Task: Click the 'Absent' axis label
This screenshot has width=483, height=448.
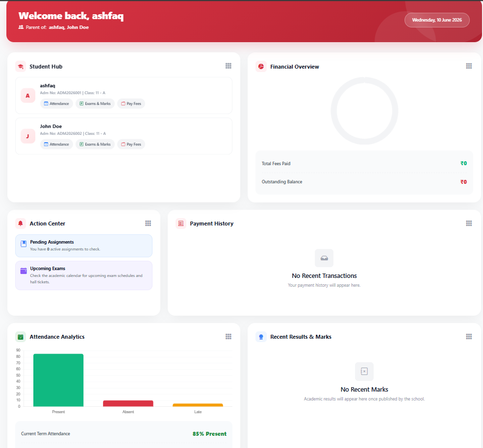Action: click(x=128, y=412)
